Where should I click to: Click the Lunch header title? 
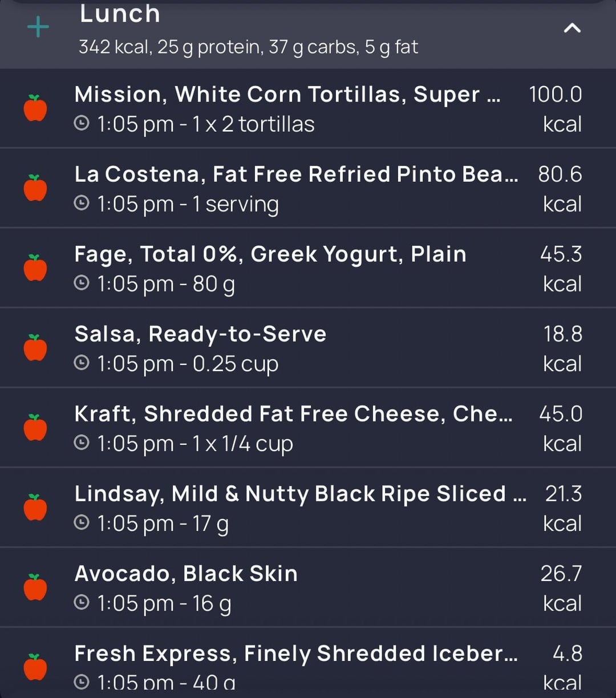click(120, 14)
